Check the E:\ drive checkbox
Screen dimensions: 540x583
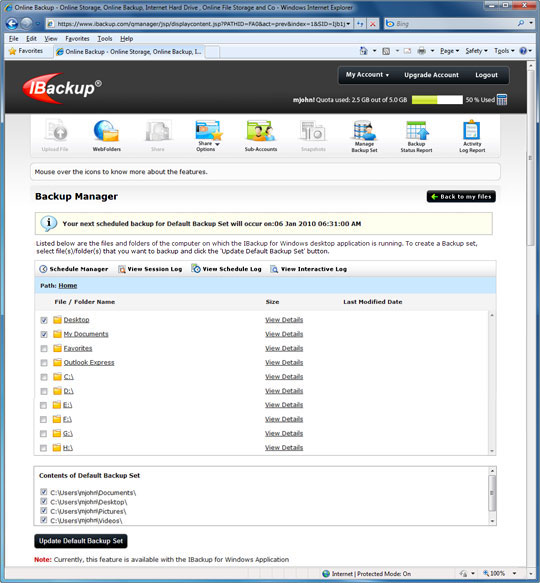click(x=44, y=405)
